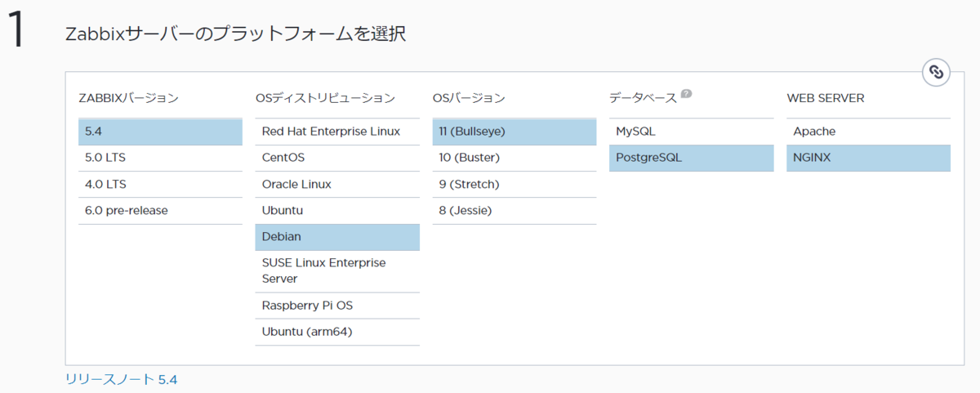This screenshot has height=393, width=980.
Task: Select PostgreSQL database option
Action: 691,158
